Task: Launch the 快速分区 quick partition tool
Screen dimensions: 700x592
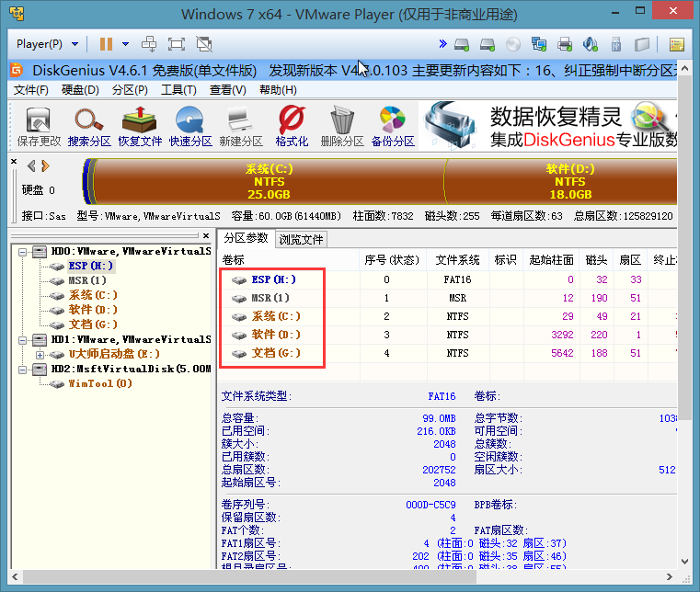Action: click(190, 127)
